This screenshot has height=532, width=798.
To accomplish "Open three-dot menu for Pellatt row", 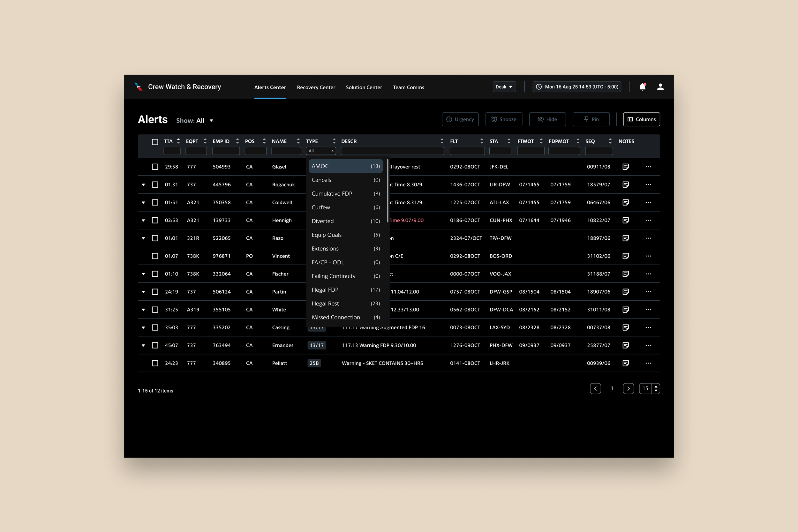I will point(648,363).
